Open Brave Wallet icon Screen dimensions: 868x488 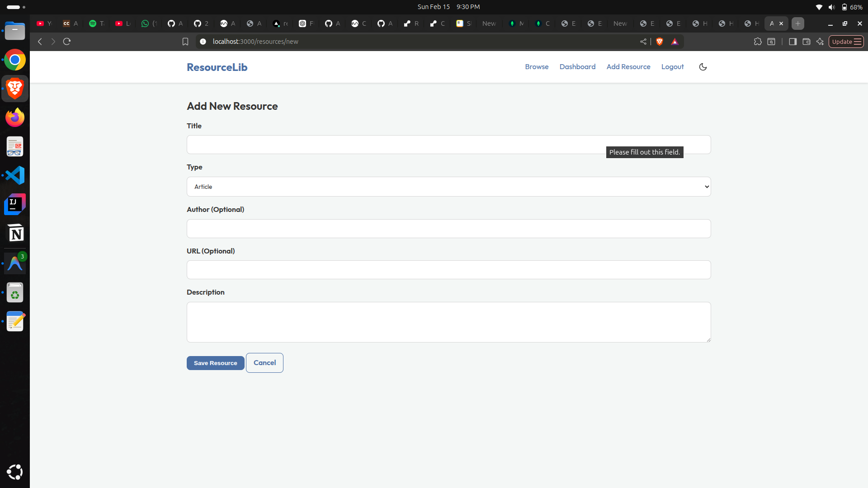point(806,42)
